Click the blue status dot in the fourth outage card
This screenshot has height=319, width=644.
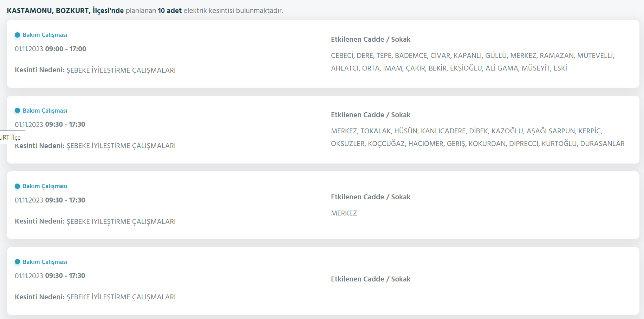point(17,262)
